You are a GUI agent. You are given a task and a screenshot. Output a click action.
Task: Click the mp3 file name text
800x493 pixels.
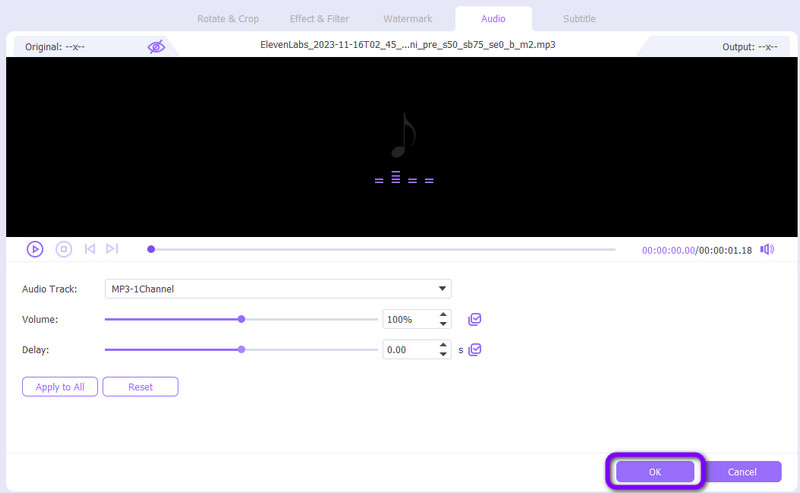point(408,45)
